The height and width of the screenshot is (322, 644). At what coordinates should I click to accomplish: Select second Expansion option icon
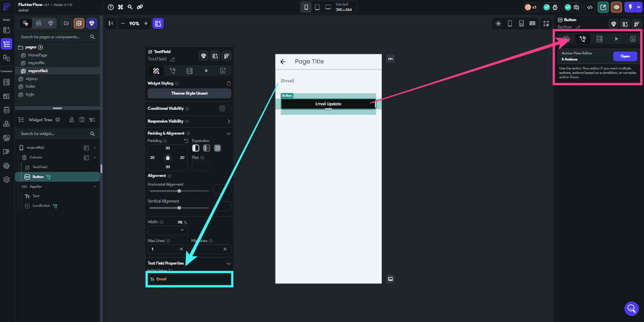pos(207,148)
